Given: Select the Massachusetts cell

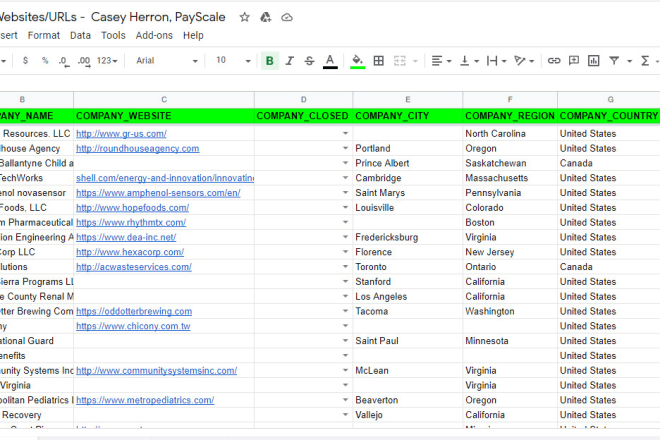Looking at the screenshot, I should click(510, 178).
